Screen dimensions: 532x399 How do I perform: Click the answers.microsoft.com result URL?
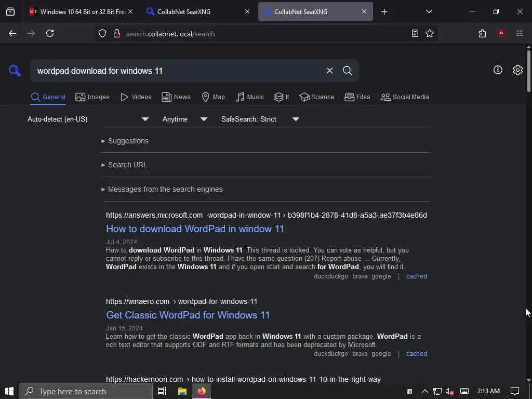click(267, 215)
